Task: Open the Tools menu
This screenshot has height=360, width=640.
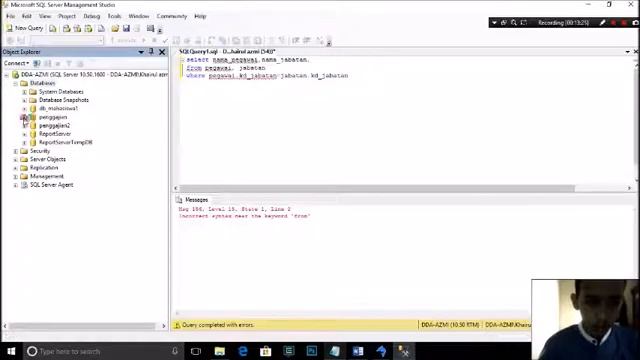Action: point(114,16)
